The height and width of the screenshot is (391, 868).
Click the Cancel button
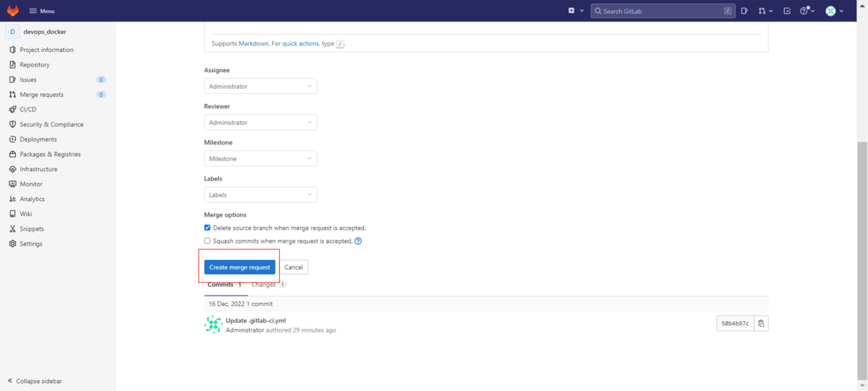pyautogui.click(x=294, y=267)
